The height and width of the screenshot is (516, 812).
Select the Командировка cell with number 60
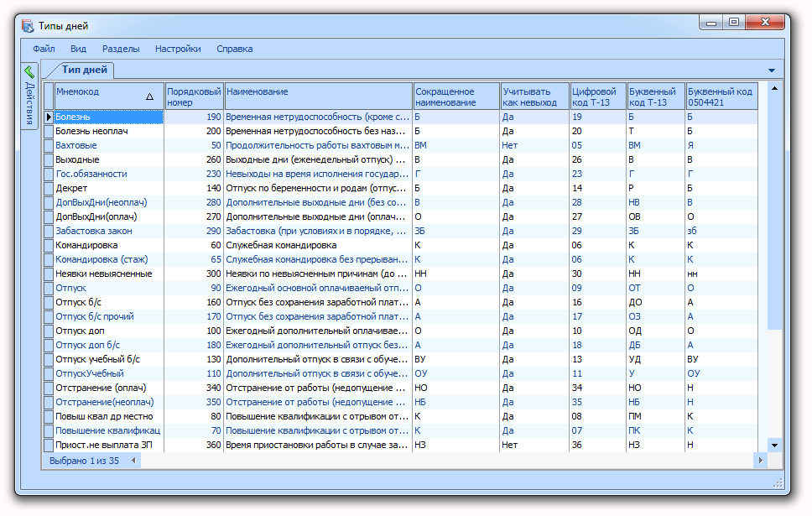pos(109,246)
